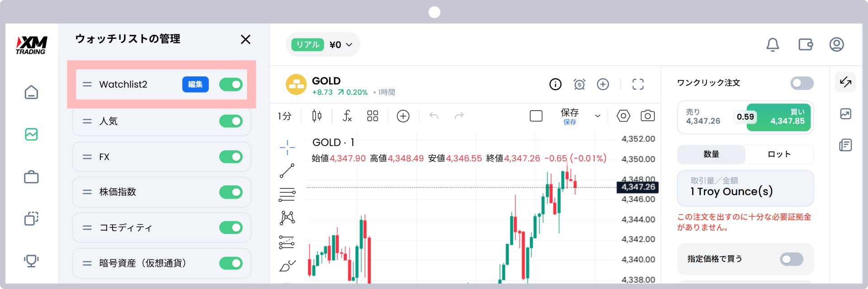The height and width of the screenshot is (289, 868).
Task: Select the brush drawing tool
Action: point(288,266)
